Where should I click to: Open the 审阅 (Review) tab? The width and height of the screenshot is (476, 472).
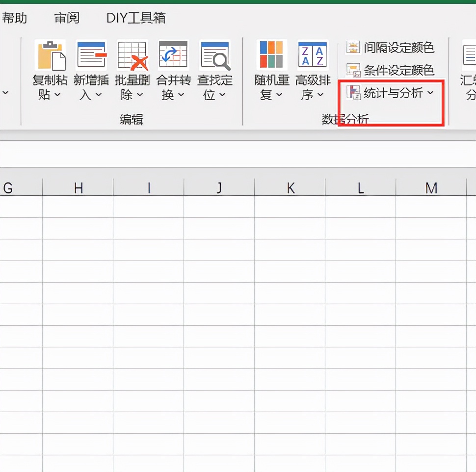click(x=66, y=18)
